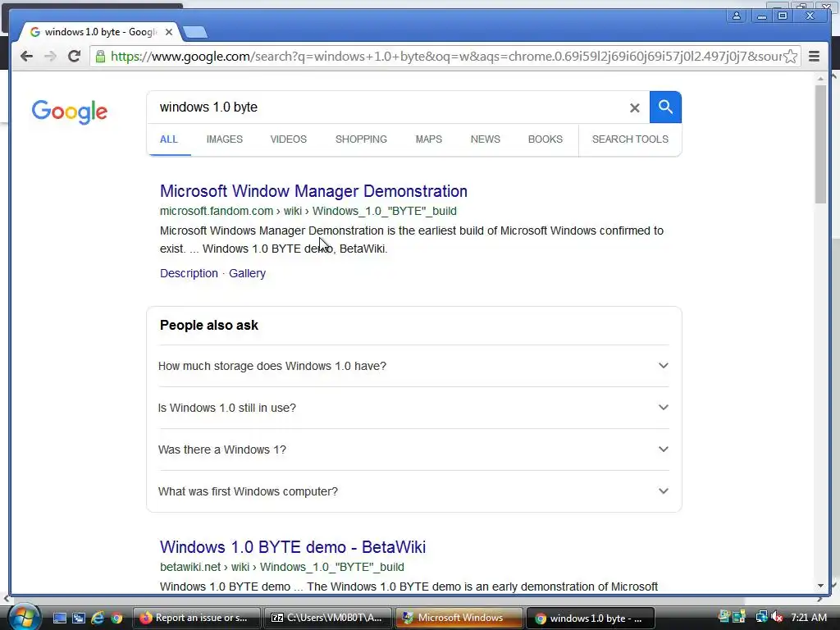Image resolution: width=840 pixels, height=630 pixels.
Task: Select the ALL search tab
Action: point(169,139)
